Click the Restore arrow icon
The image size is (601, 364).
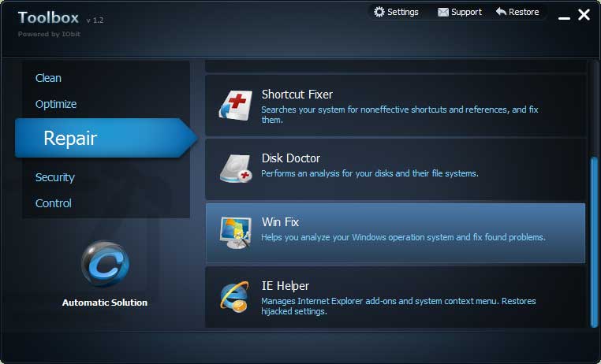(501, 12)
